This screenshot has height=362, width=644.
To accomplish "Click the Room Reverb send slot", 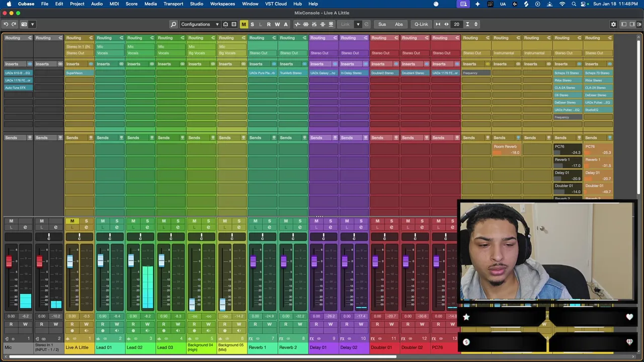I will [x=507, y=149].
